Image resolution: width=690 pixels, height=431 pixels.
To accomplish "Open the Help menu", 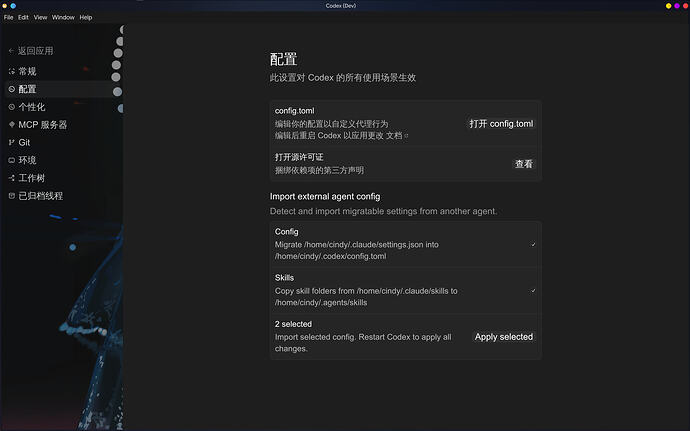I will (x=86, y=17).
